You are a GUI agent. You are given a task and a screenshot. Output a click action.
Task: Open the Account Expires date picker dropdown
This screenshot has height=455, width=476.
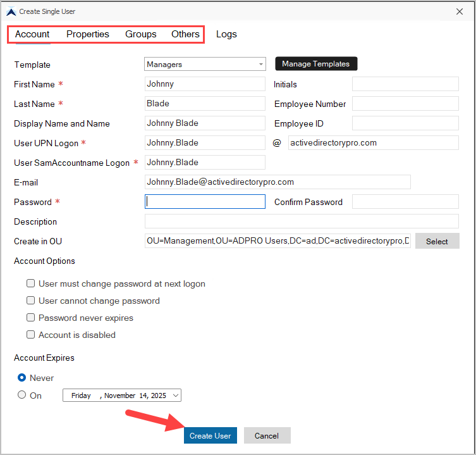[175, 396]
